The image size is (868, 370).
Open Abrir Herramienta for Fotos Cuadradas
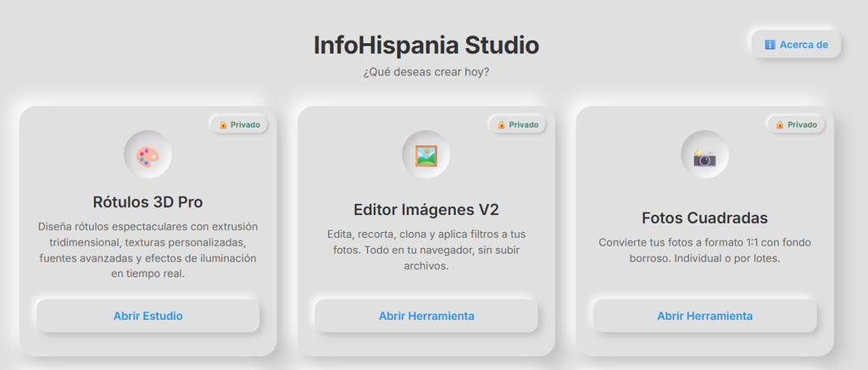pos(704,316)
